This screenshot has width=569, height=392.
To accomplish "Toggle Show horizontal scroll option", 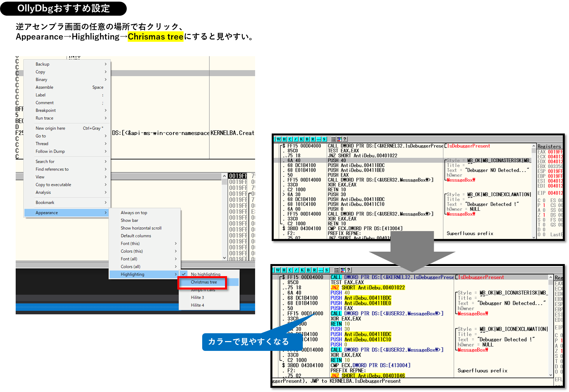I will coord(145,228).
